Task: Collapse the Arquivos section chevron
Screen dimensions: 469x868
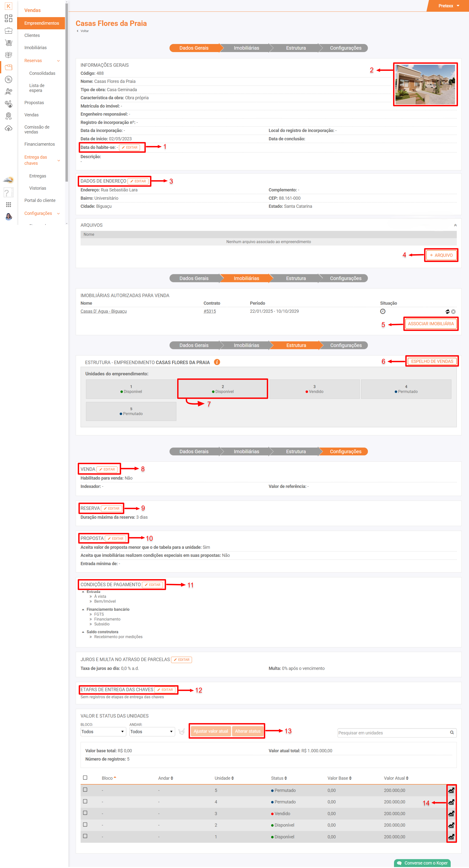Action: 455,225
